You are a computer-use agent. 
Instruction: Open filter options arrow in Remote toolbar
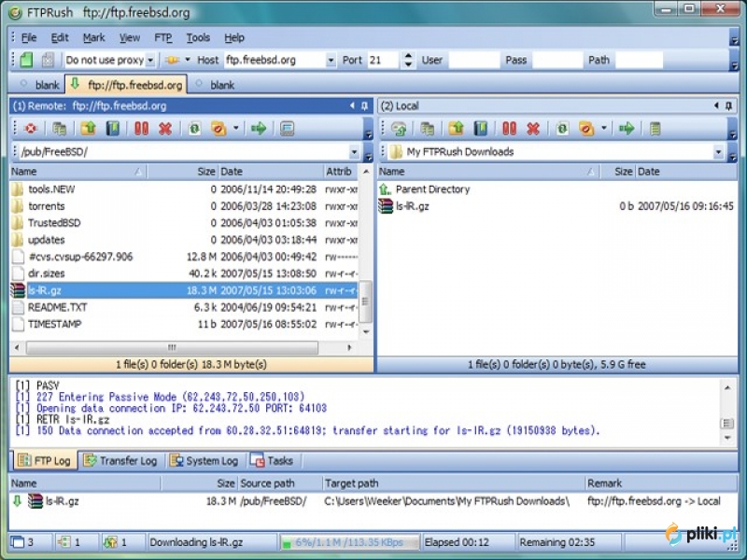(236, 128)
